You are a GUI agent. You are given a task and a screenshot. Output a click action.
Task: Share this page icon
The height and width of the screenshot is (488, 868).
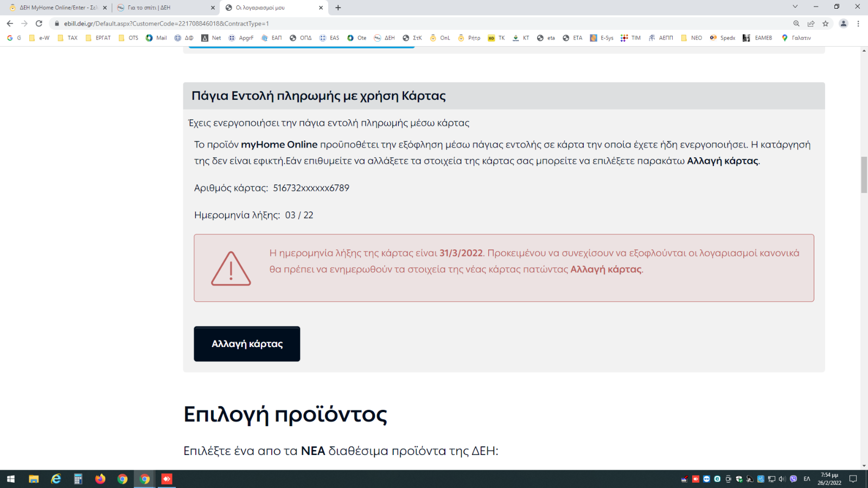[811, 23]
